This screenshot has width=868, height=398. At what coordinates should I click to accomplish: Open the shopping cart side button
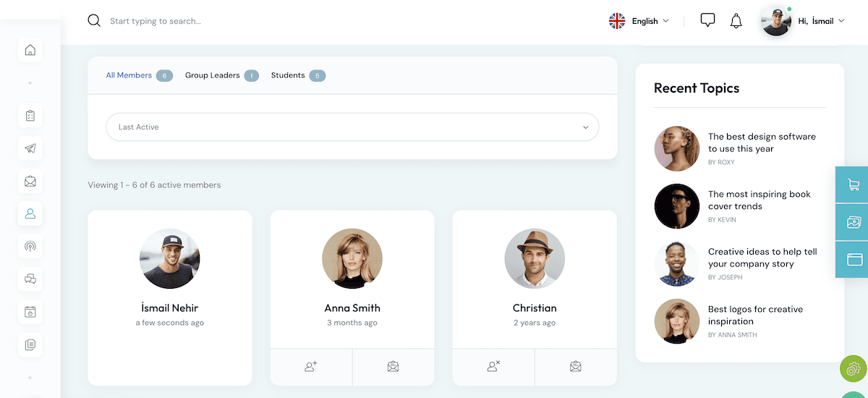[x=854, y=185]
